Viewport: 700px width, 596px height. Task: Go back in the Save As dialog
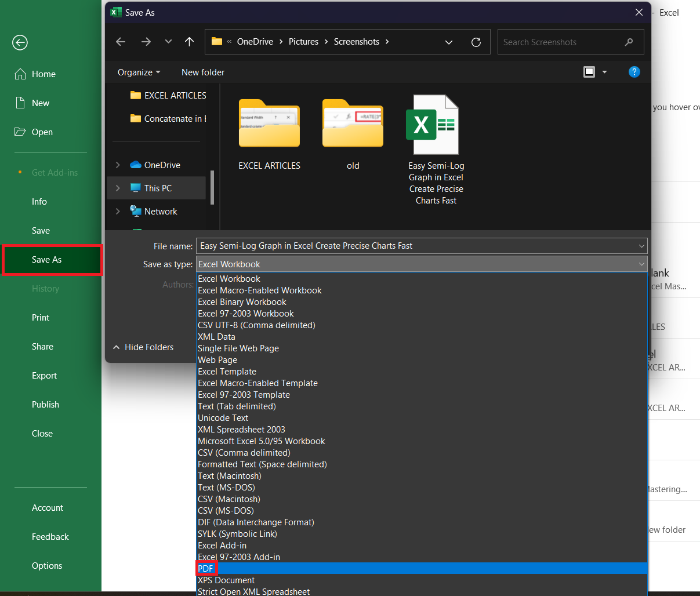121,42
